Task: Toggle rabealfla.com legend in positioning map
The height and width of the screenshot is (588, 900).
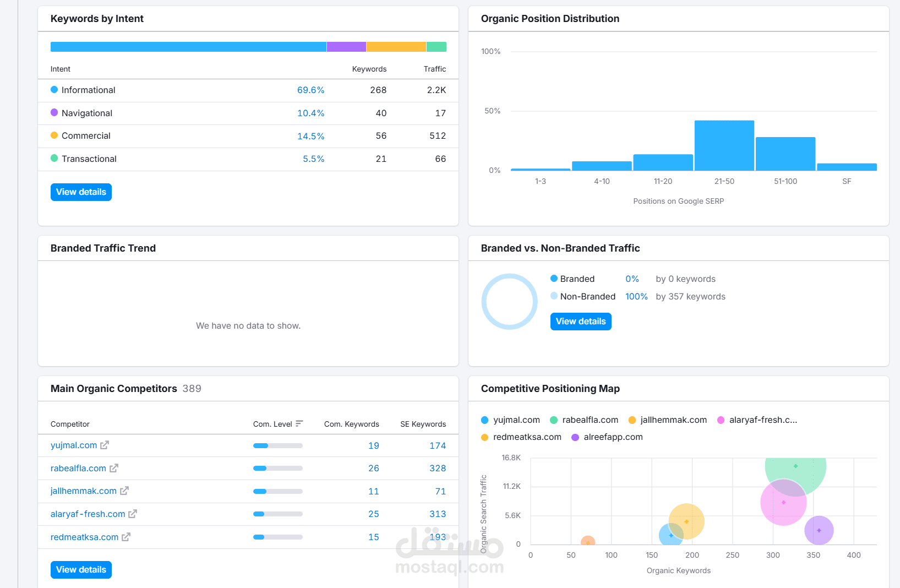Action: point(584,420)
